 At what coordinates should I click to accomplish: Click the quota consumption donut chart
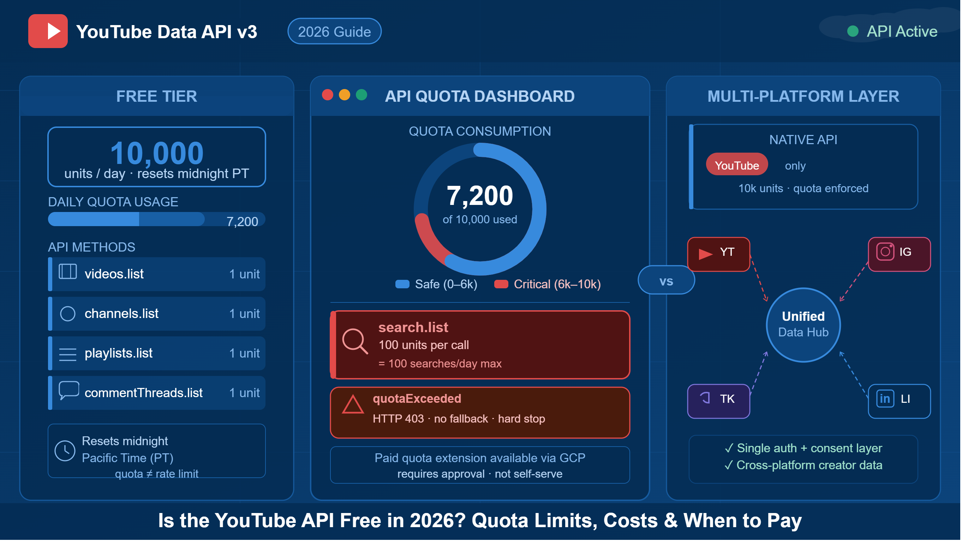point(480,210)
